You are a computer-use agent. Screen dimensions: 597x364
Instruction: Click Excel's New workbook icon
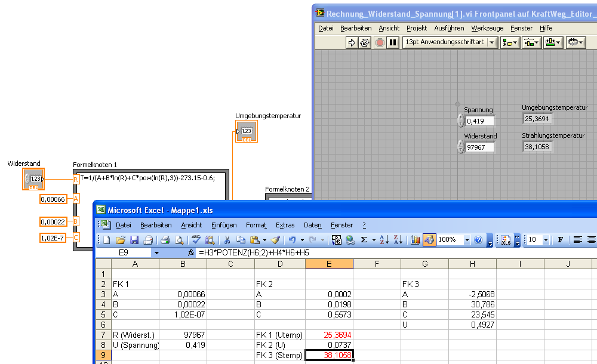coord(107,239)
